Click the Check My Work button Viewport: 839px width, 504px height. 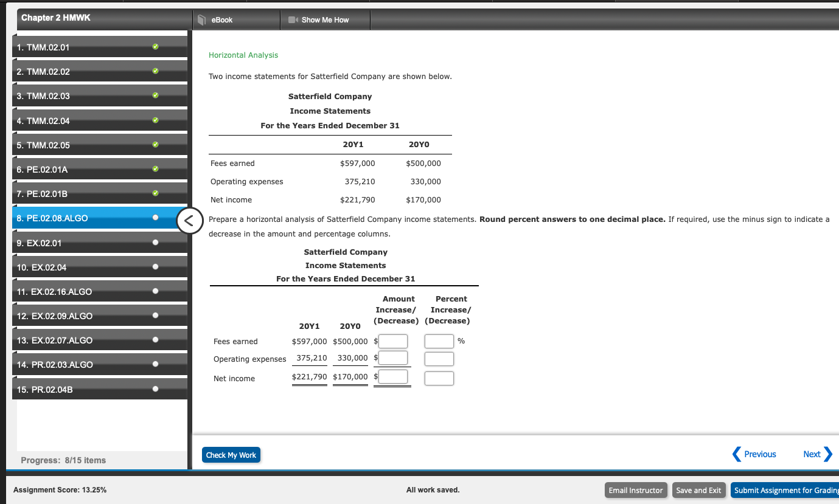(x=231, y=455)
